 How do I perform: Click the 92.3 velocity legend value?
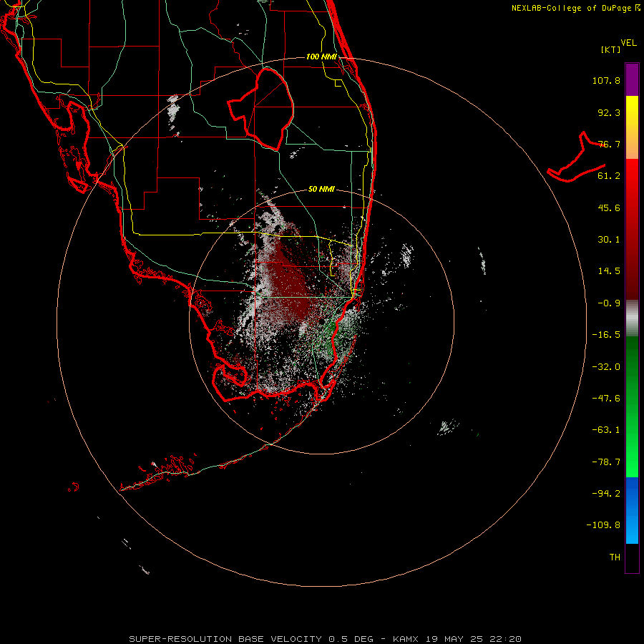coord(609,112)
